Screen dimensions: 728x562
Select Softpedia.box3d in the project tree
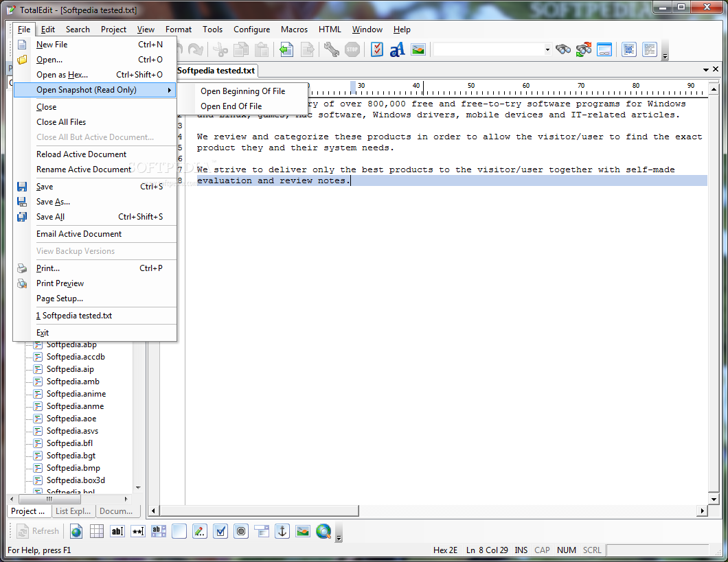point(76,480)
